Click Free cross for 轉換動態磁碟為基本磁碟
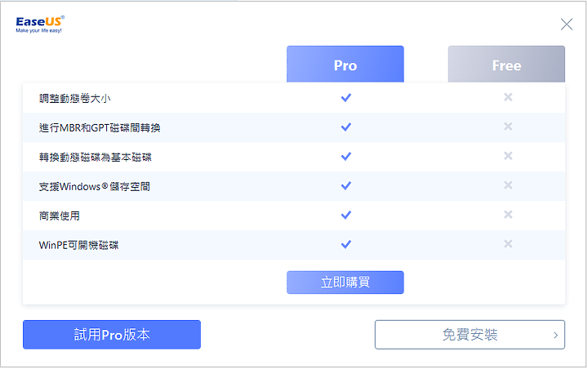588x369 pixels. (508, 156)
